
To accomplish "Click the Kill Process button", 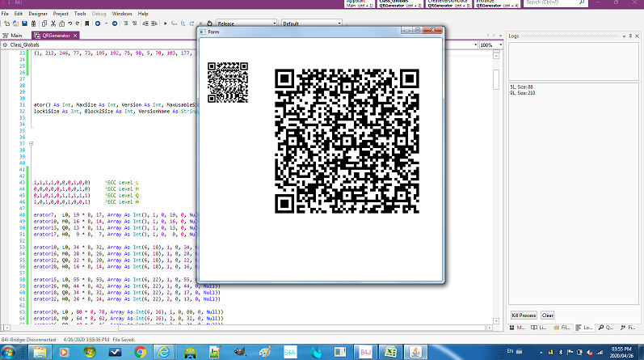I will (524, 316).
